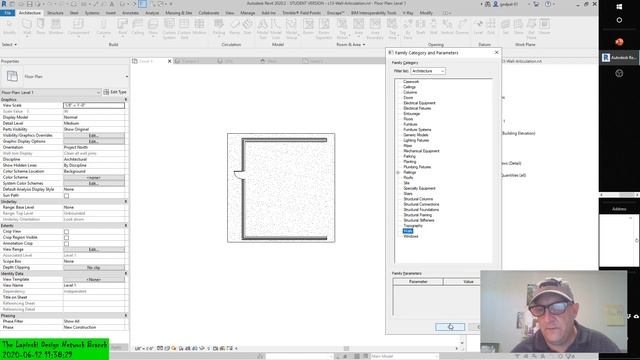The image size is (640, 360).
Task: Switch to the Massing & Site ribbon tab
Action: coord(179,13)
